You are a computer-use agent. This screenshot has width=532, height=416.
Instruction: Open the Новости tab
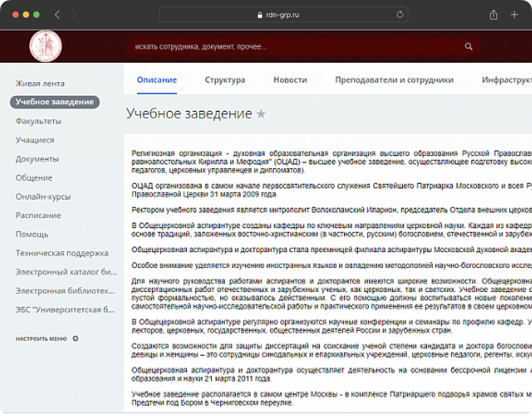290,80
